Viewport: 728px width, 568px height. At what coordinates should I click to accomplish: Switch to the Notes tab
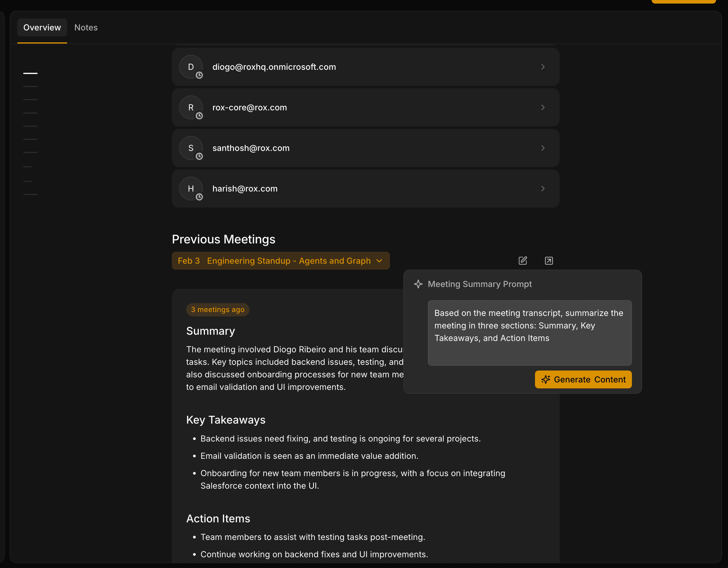(x=86, y=27)
